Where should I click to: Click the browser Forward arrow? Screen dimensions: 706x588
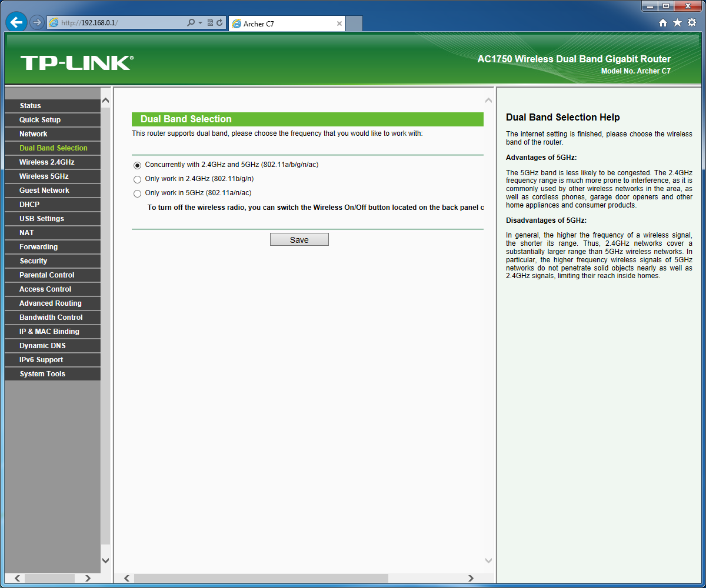pos(37,22)
